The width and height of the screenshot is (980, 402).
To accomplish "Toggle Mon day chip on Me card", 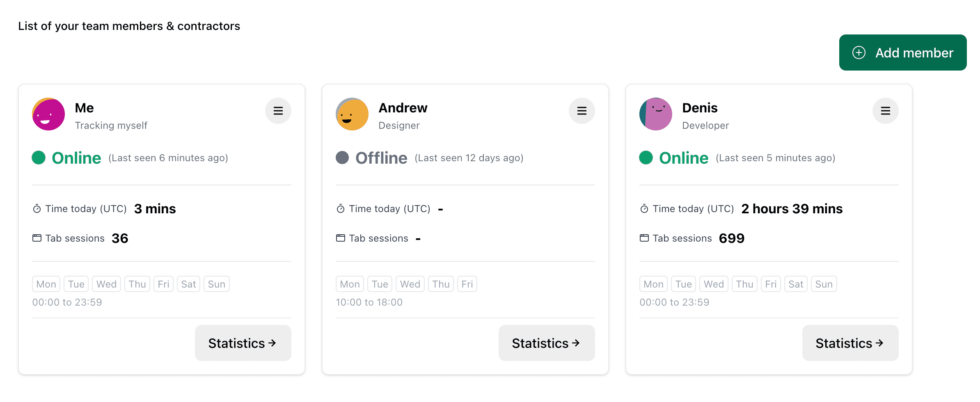I will (x=46, y=284).
